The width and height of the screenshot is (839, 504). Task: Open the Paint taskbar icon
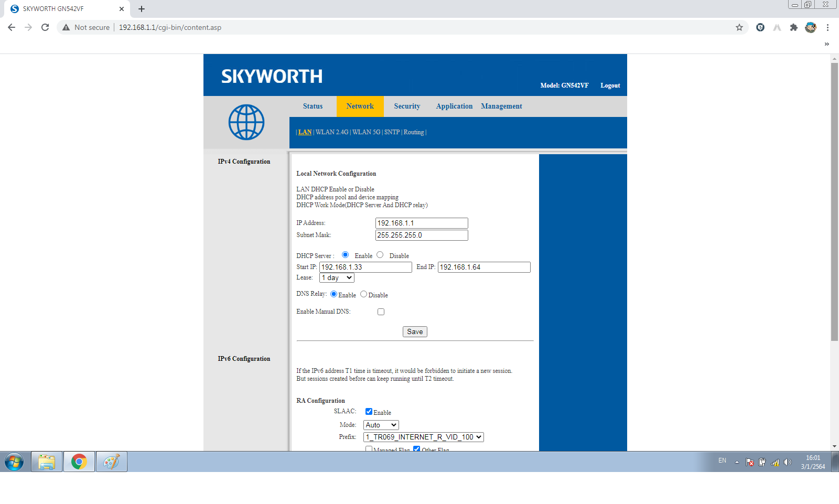point(111,462)
